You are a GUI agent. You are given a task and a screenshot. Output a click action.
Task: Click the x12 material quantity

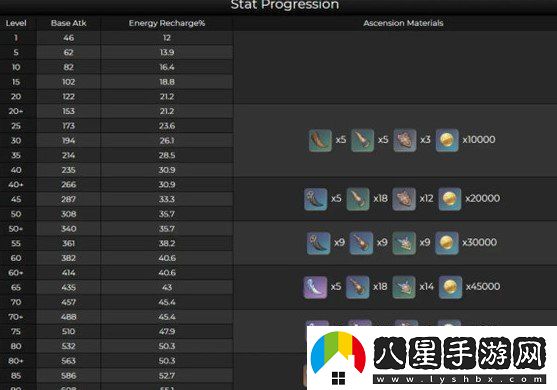[x=426, y=198]
